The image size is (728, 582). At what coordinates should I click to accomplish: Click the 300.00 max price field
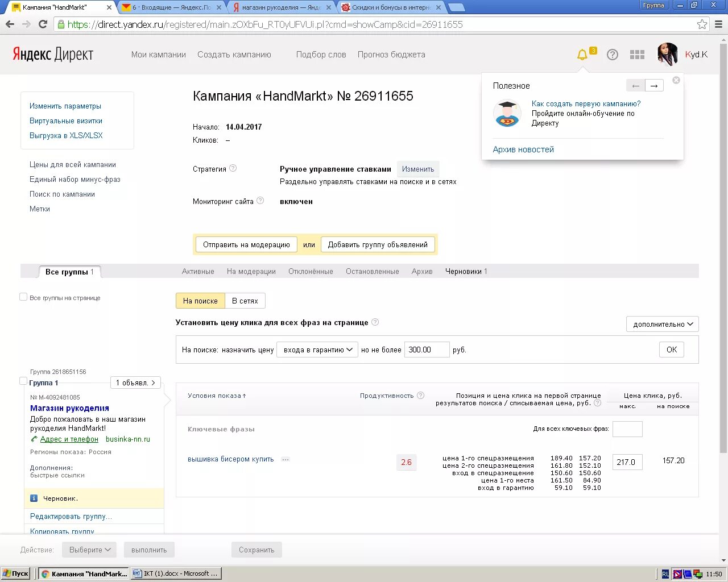click(427, 350)
